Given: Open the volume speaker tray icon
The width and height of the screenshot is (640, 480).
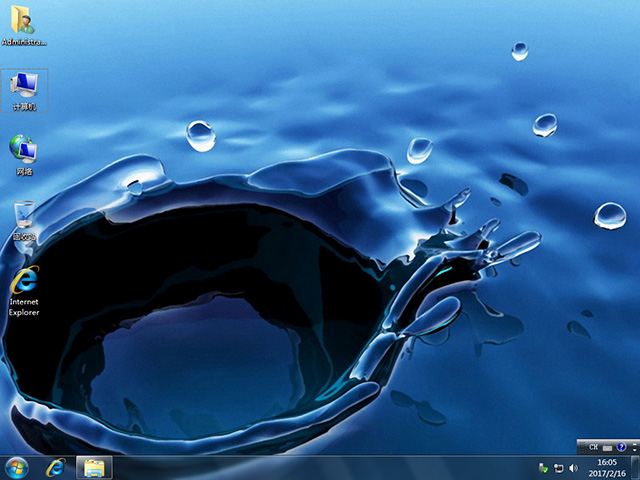Looking at the screenshot, I should pos(573,469).
